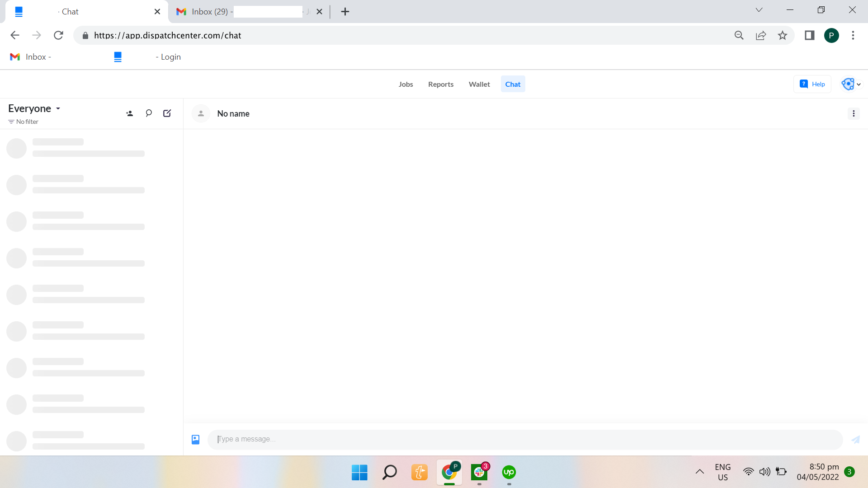
Task: Open clock and date panel
Action: point(817,472)
